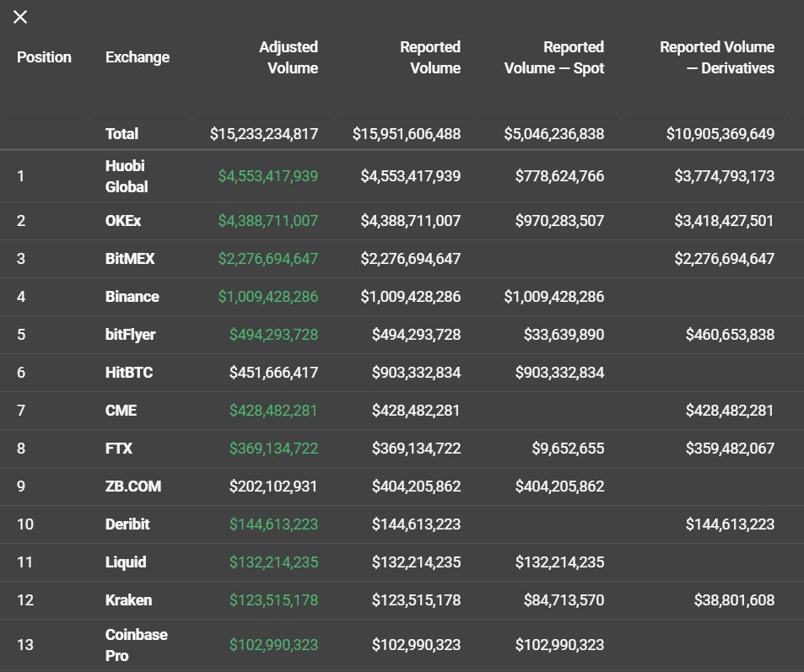Image resolution: width=804 pixels, height=672 pixels.
Task: Select Huobi derivatives volume $3,774,793,173
Action: [725, 176]
